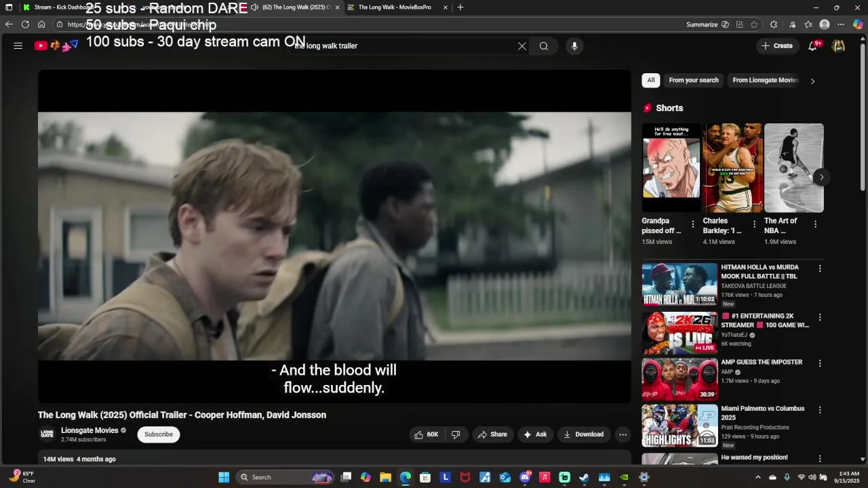Open the favorites list in the toolbar
868x488 pixels.
808,24
